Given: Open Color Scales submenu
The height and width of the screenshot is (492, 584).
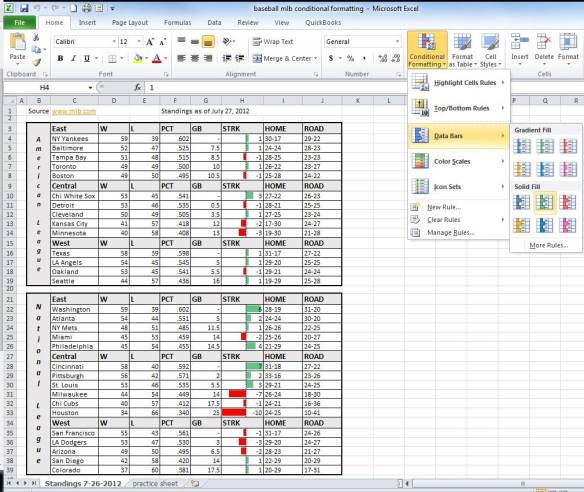Looking at the screenshot, I should coord(458,161).
